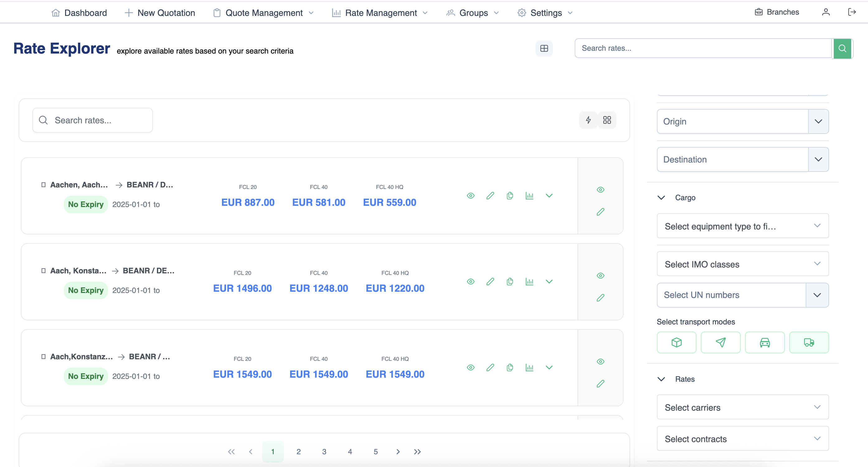Open chart stats for Aachen rate

pos(529,196)
